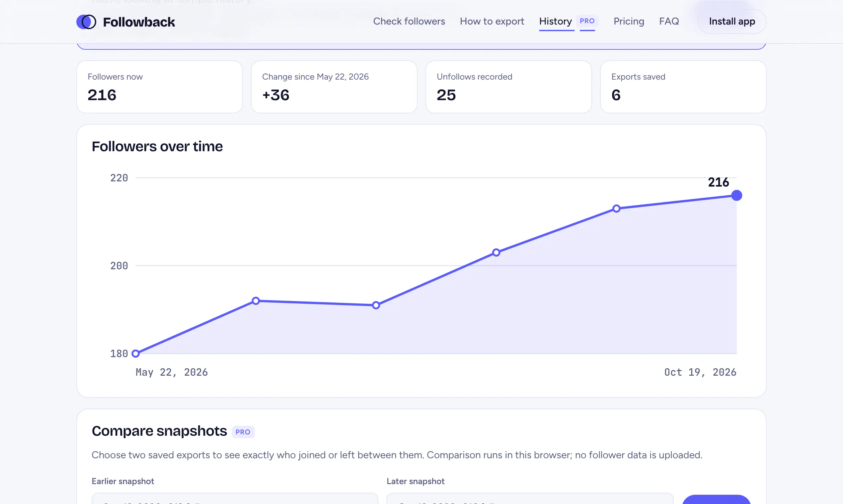Open the How to export page
The width and height of the screenshot is (843, 504).
click(492, 22)
